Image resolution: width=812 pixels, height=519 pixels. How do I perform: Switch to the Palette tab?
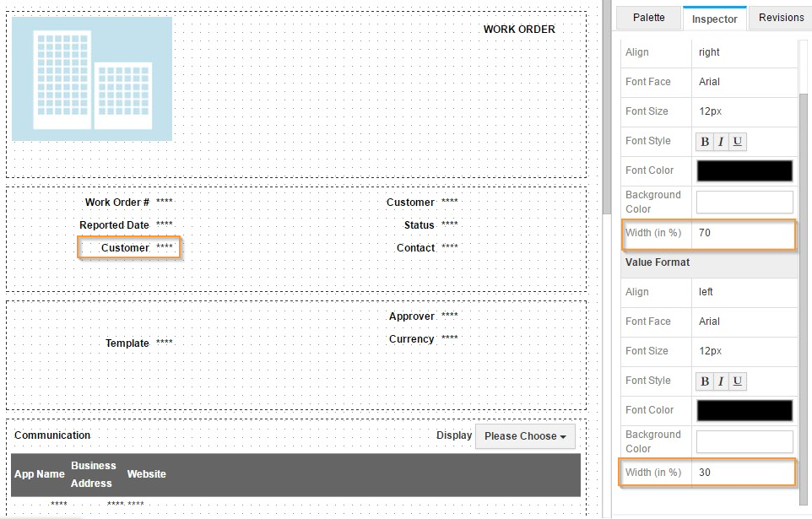648,18
